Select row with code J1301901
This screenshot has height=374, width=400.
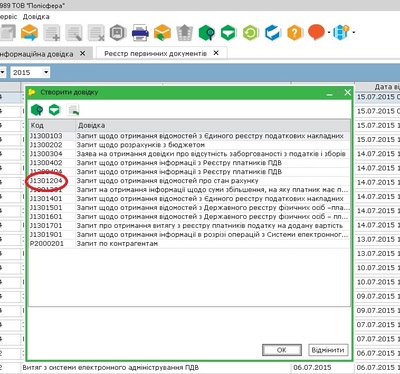point(189,235)
